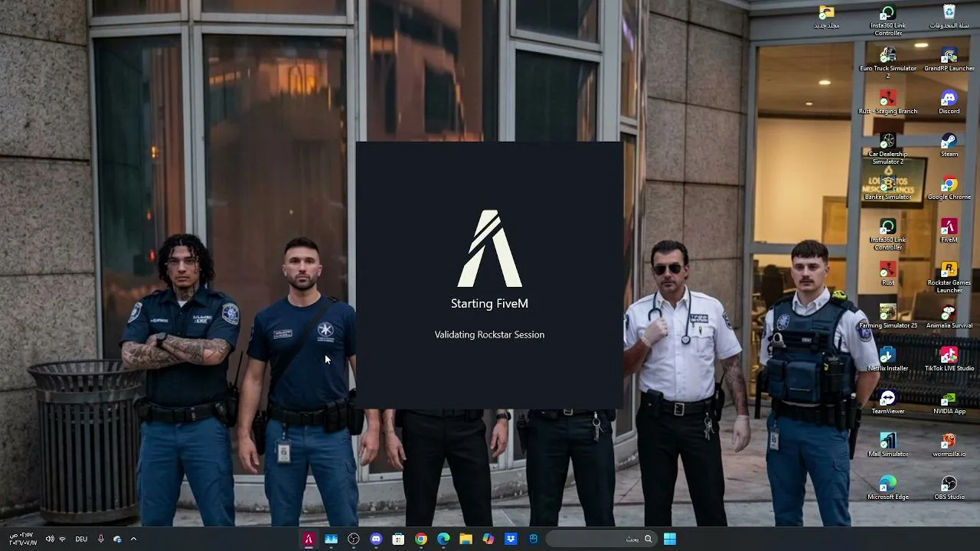Show hidden system tray icons
Screen dimensions: 980x551
click(133, 539)
